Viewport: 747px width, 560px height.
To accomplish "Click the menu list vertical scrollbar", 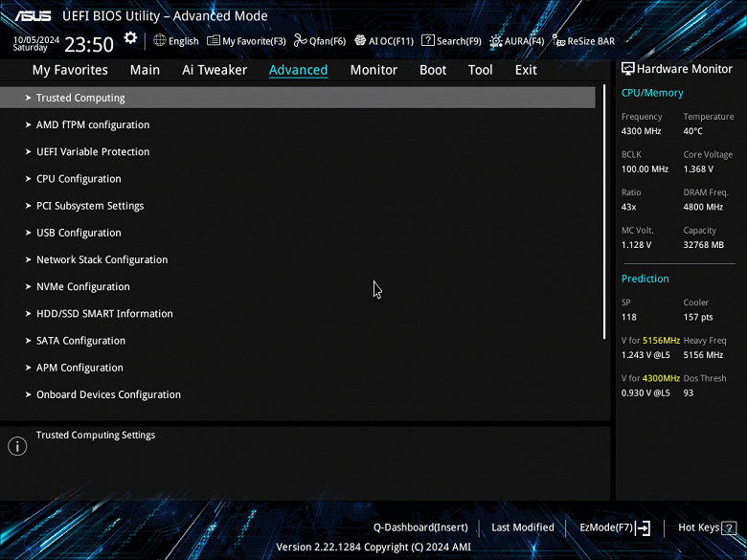I will click(604, 212).
